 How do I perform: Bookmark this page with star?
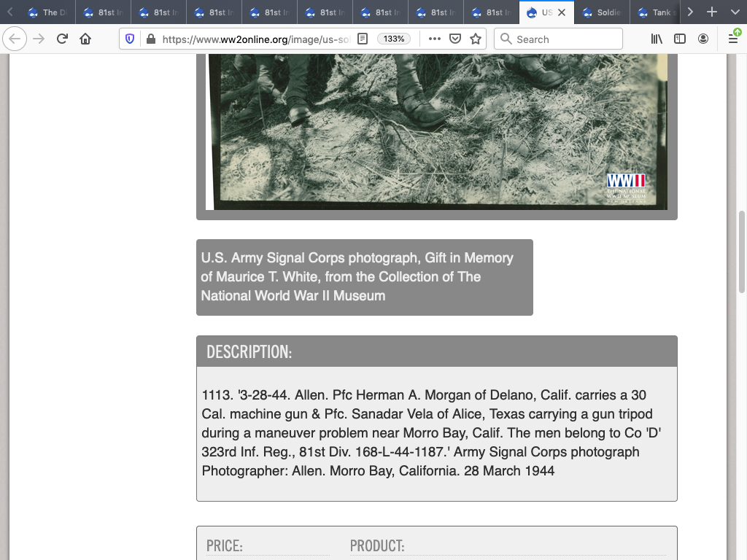click(x=476, y=39)
